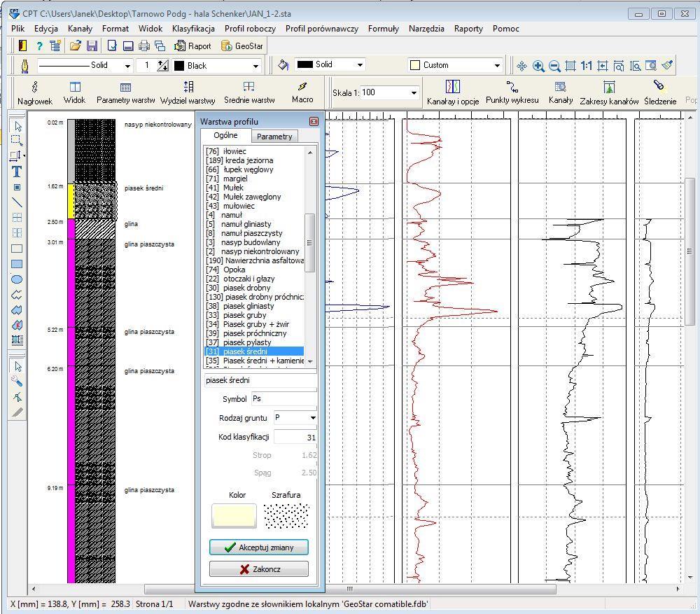Open Kanałay i opcje
The height and width of the screenshot is (614, 700).
coord(453,93)
